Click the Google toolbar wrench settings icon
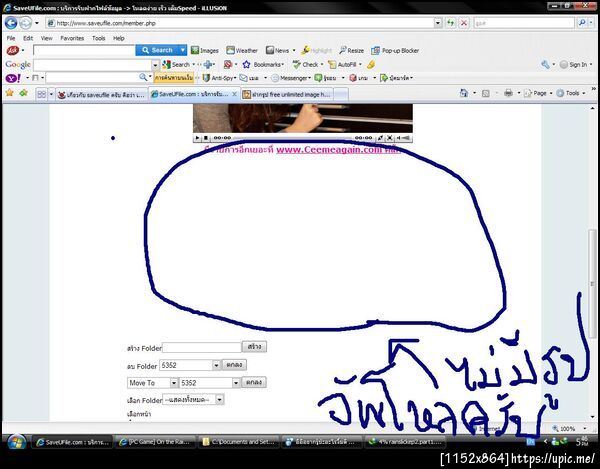This screenshot has height=469, width=600. coord(545,65)
